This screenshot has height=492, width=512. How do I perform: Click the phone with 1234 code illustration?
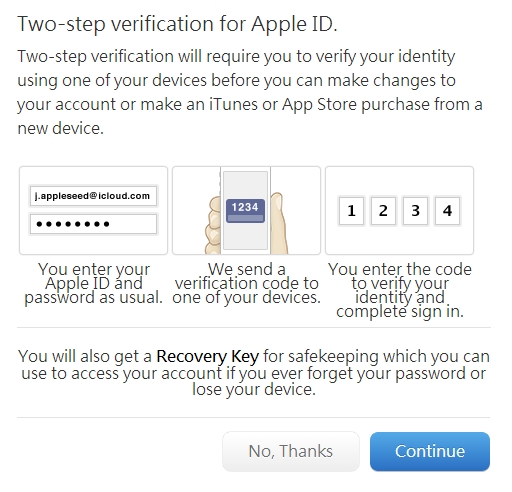pyautogui.click(x=246, y=210)
